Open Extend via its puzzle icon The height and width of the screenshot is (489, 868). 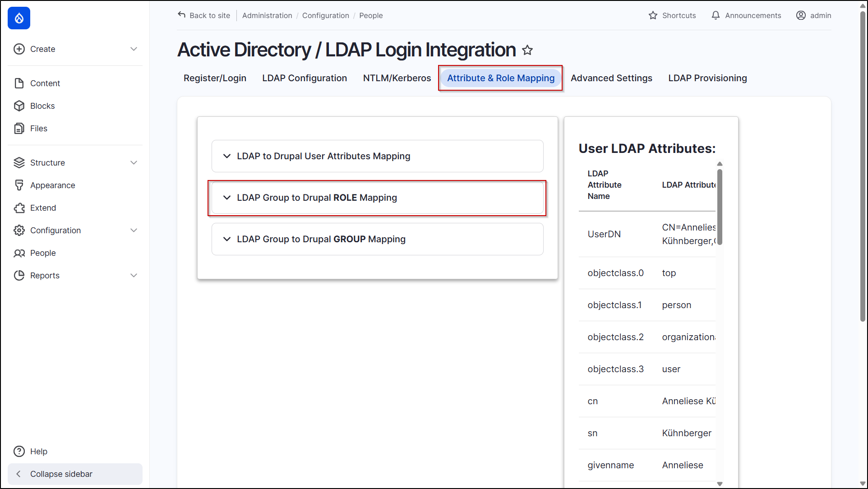coord(19,208)
